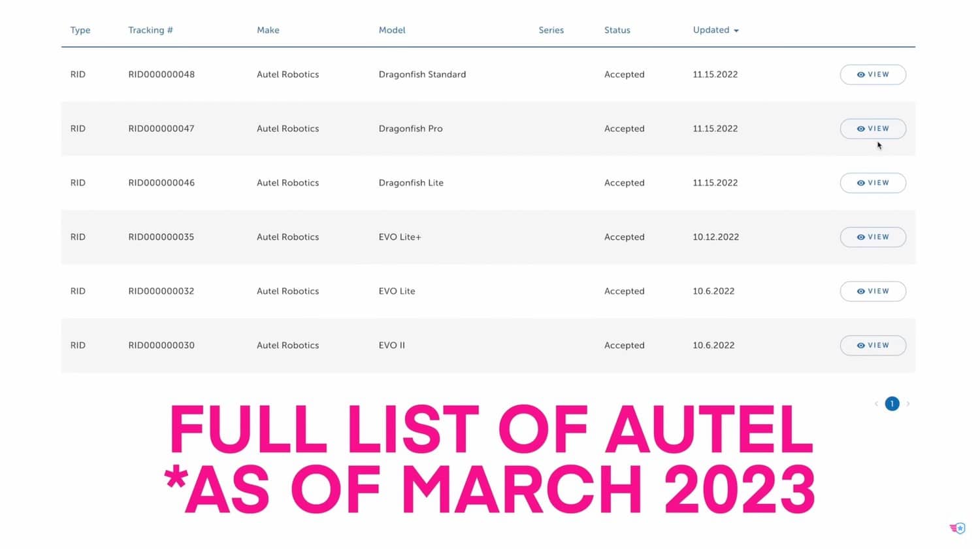980x549 pixels.
Task: Click the shield logo in bottom corner
Action: click(x=958, y=528)
